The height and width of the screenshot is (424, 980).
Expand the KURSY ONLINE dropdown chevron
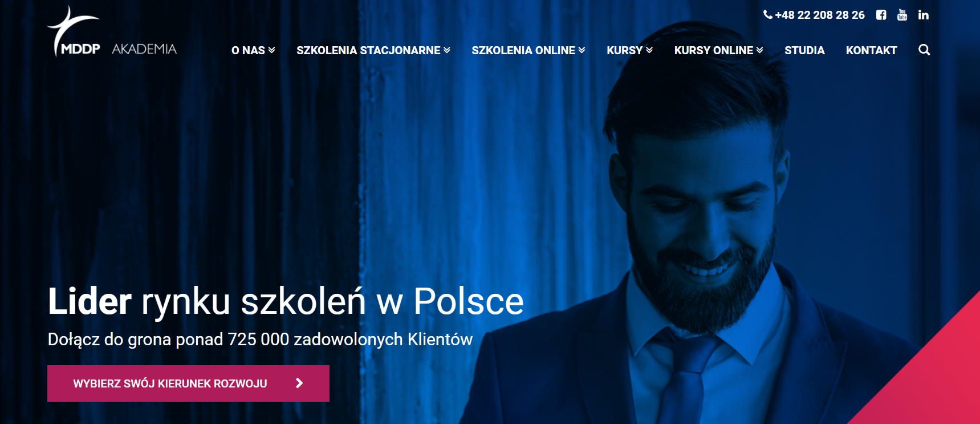pos(760,50)
